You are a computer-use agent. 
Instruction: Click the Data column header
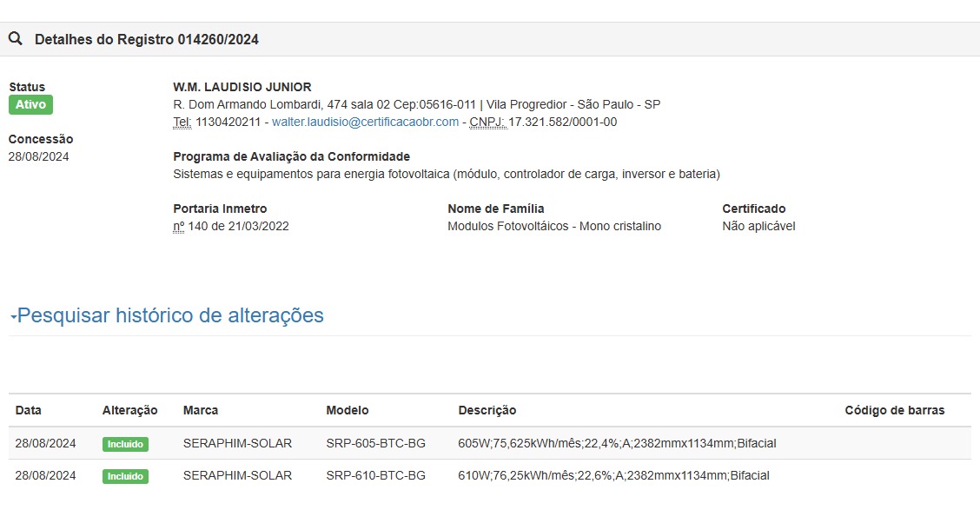(x=28, y=410)
